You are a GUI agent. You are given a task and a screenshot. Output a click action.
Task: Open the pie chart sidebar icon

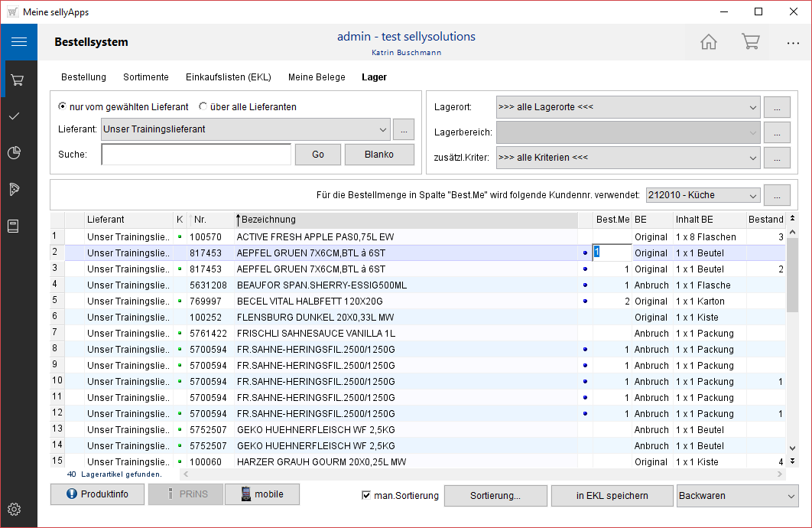coord(15,152)
